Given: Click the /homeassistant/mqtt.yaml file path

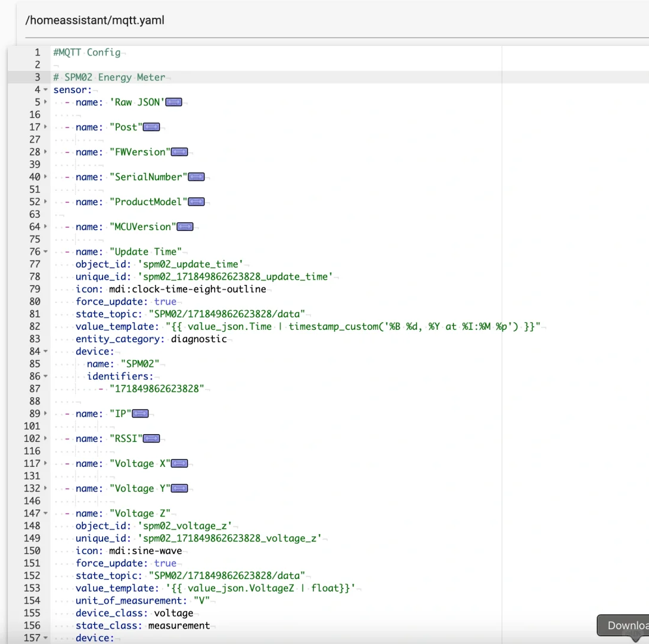Looking at the screenshot, I should point(95,20).
